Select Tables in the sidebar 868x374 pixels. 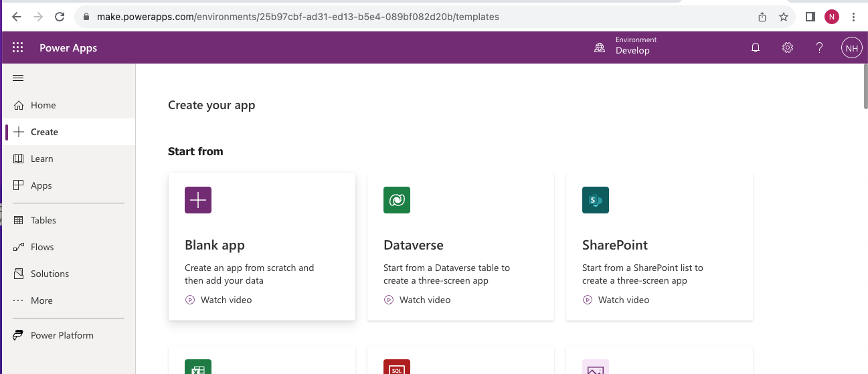(x=43, y=220)
